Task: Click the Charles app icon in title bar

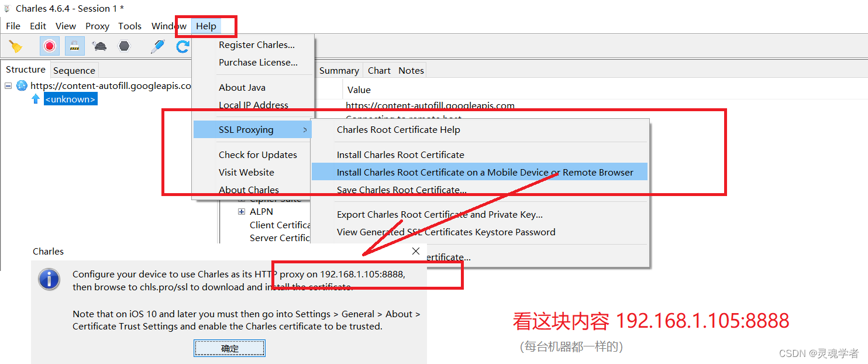Action: (8, 8)
